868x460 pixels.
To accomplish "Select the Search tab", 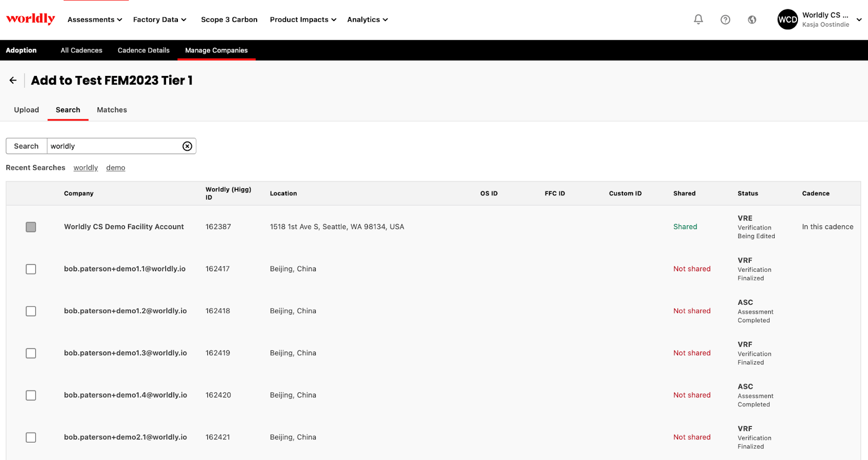I will [68, 110].
